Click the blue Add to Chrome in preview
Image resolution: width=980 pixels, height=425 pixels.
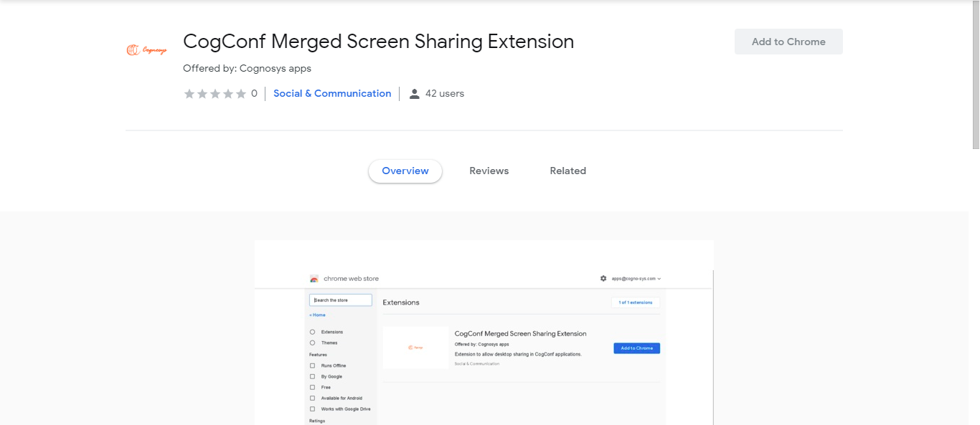coord(636,348)
